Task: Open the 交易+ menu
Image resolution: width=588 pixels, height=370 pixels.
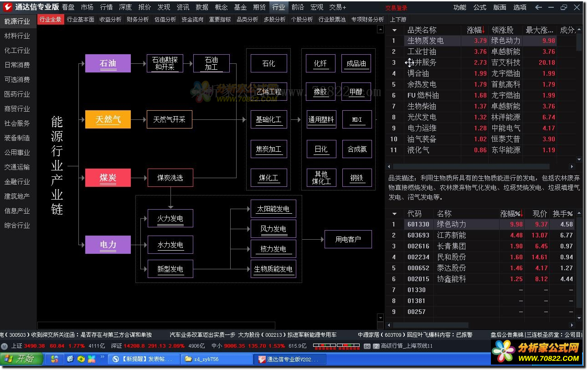Action: point(338,7)
